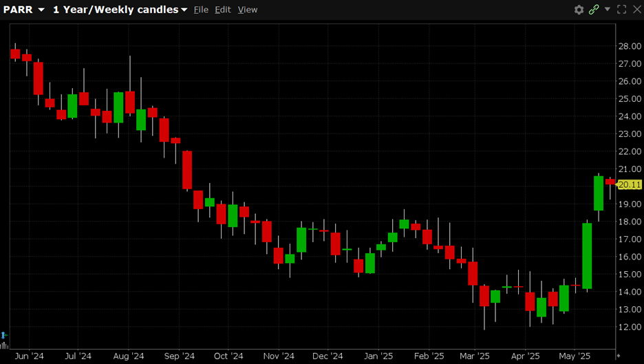
Task: Click the 12.00 price axis label
Action: click(x=630, y=327)
